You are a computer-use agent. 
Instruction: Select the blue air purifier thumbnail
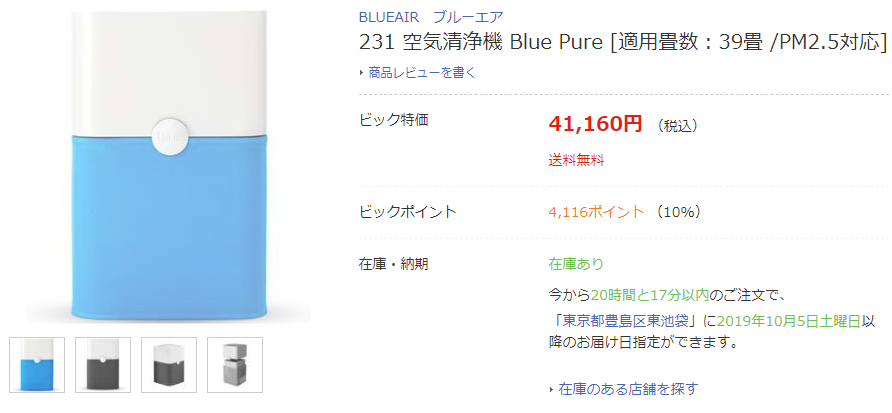pos(37,365)
